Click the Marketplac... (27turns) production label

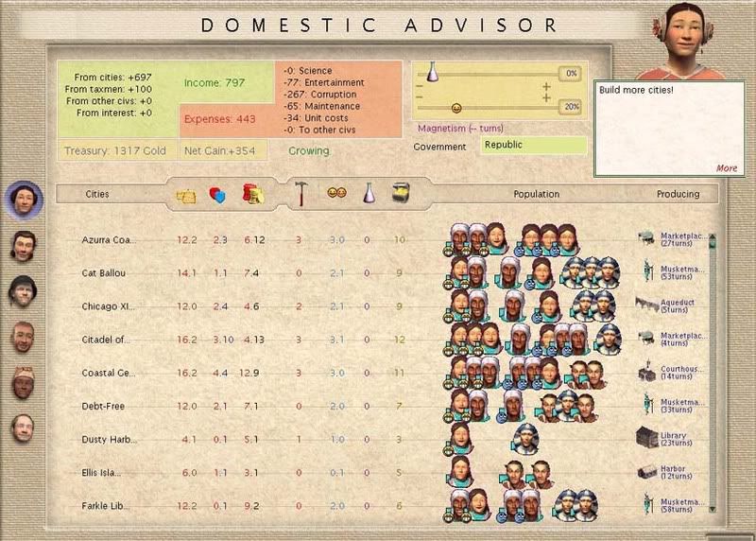682,239
